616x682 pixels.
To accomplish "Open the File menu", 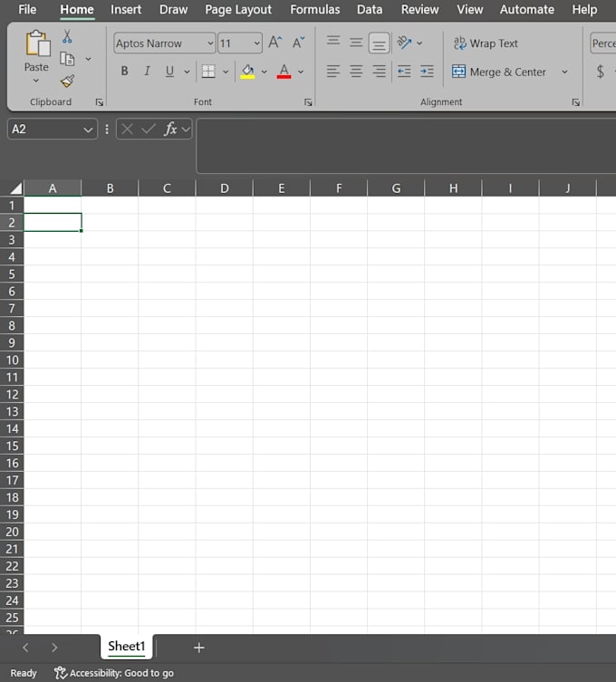I will [27, 9].
